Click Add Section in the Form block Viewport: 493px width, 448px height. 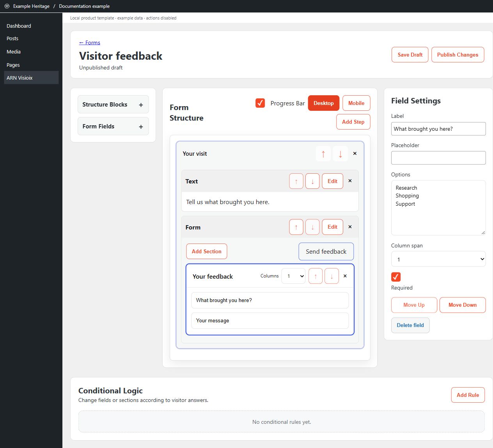(207, 251)
